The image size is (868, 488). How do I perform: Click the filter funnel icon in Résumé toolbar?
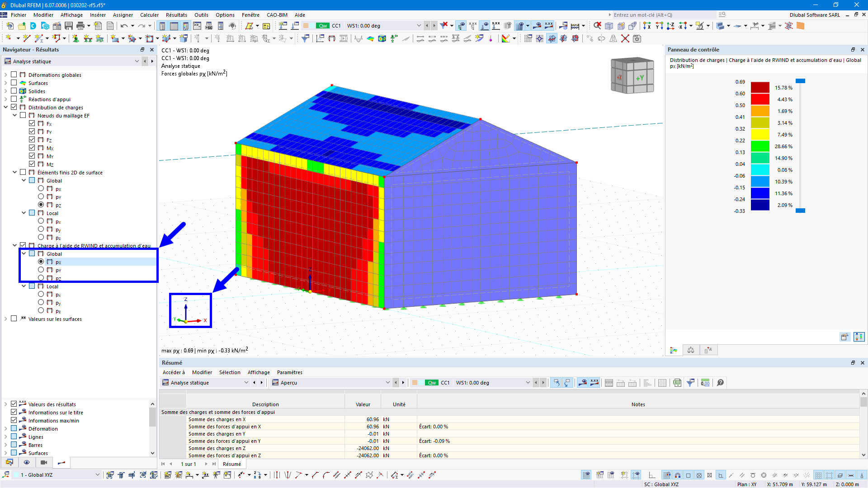(690, 383)
